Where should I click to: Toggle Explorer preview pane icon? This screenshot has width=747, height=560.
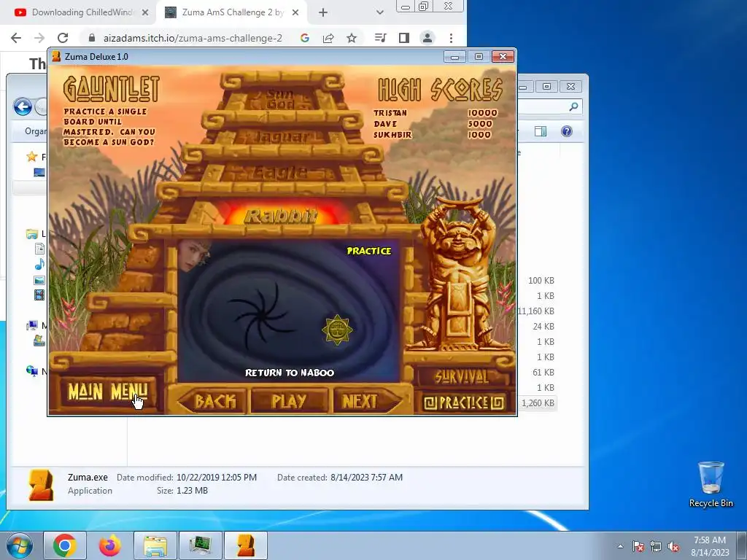pos(541,131)
